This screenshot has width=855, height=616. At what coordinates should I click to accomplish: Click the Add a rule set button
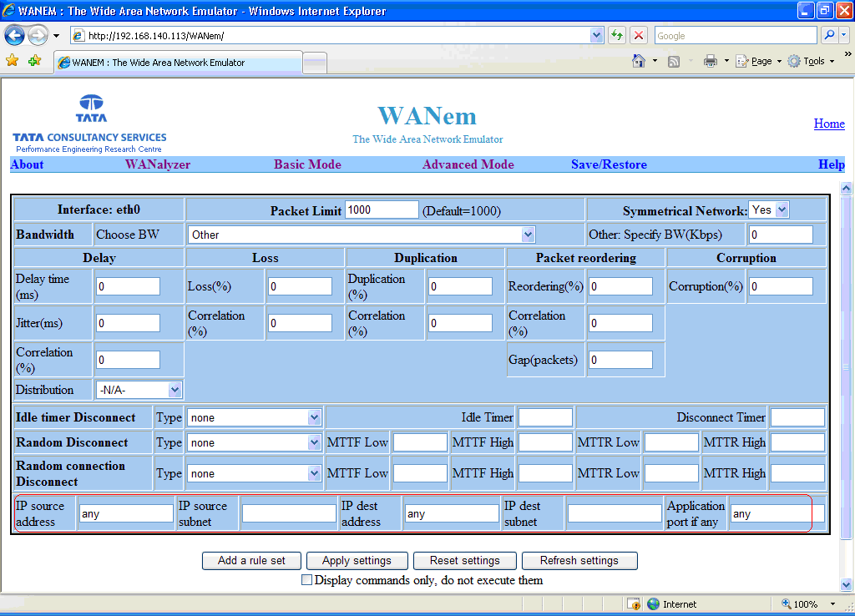coord(251,560)
